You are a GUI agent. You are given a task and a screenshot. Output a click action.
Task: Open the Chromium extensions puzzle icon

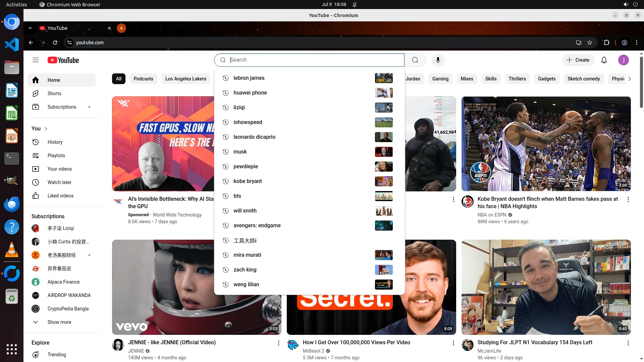pyautogui.click(x=606, y=43)
